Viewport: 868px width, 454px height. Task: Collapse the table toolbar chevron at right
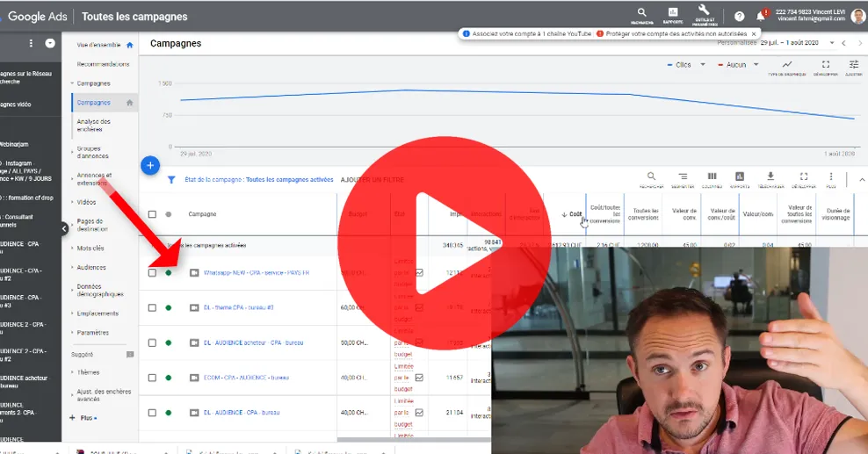coord(861,180)
